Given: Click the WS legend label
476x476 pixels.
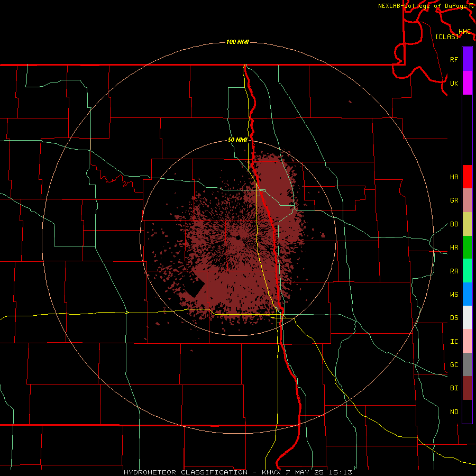Looking at the screenshot, I should click(454, 295).
